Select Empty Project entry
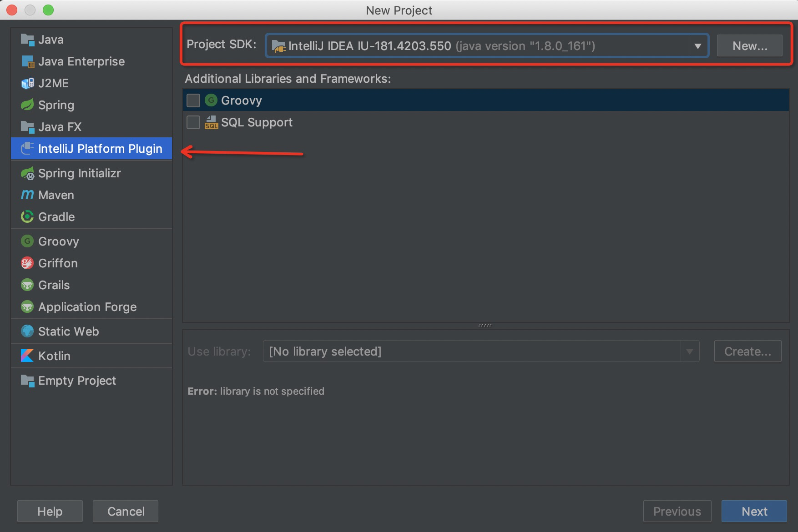Screen dimensions: 798x532 coord(91,381)
